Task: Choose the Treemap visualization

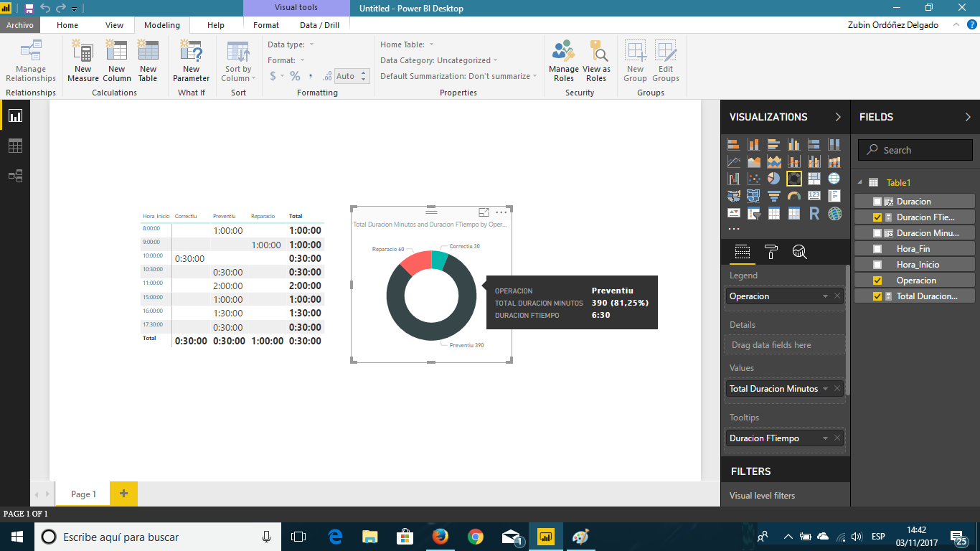Action: point(814,179)
